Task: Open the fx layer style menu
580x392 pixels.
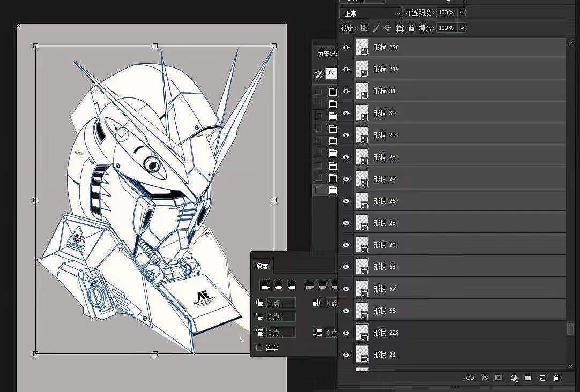Action: 485,378
